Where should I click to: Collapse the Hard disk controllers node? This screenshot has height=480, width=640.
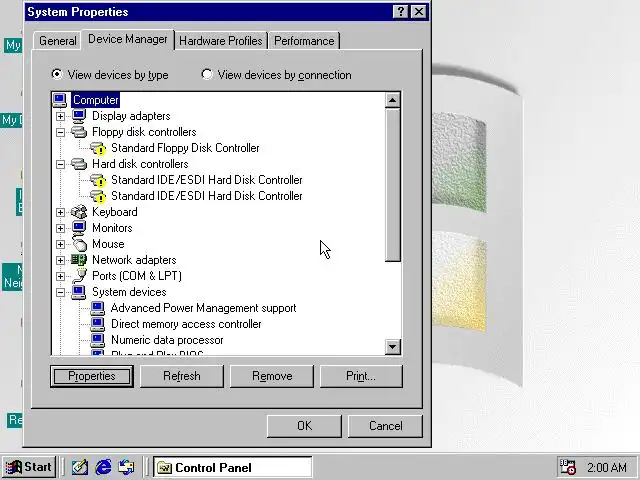tap(60, 164)
